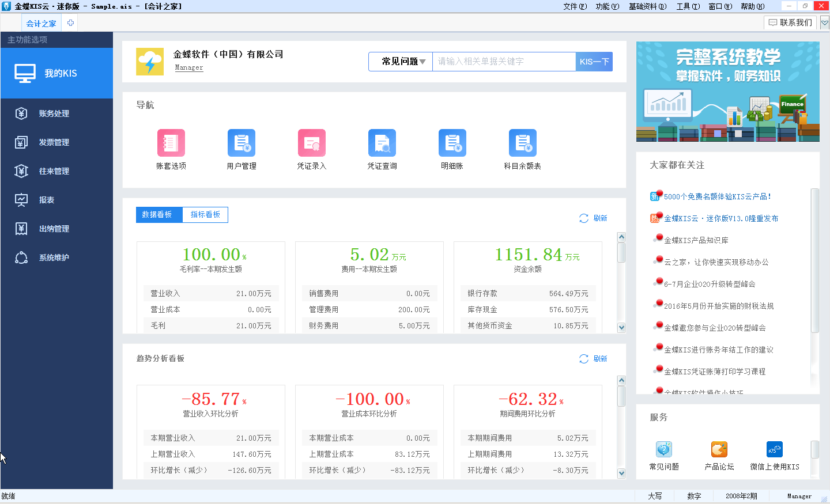
Task: Select the 发票管理 sidebar icon
Action: (x=21, y=142)
